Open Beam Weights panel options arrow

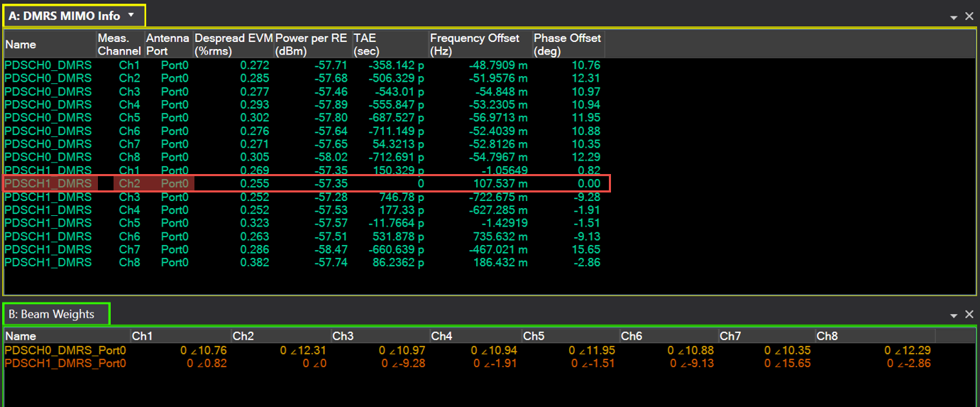coord(954,315)
